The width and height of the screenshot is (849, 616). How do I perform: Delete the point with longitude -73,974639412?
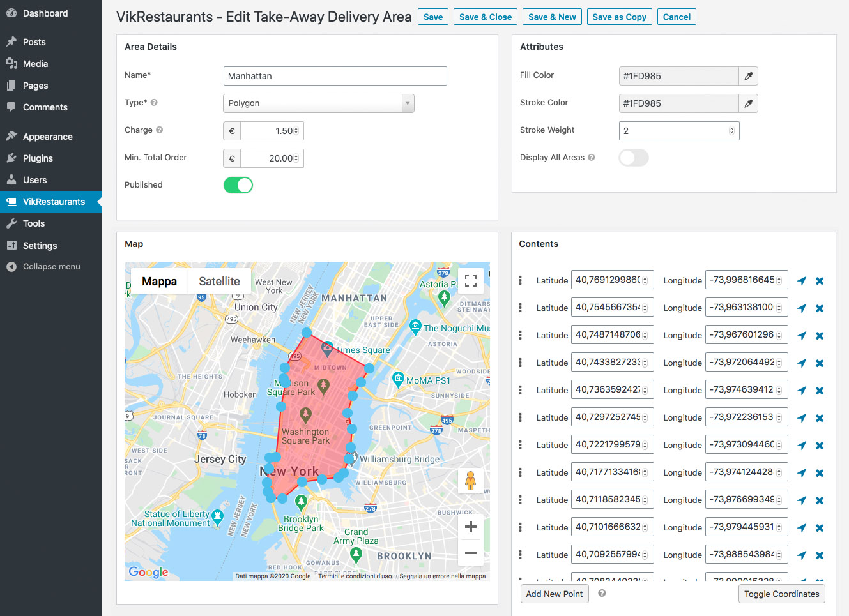[x=820, y=391]
